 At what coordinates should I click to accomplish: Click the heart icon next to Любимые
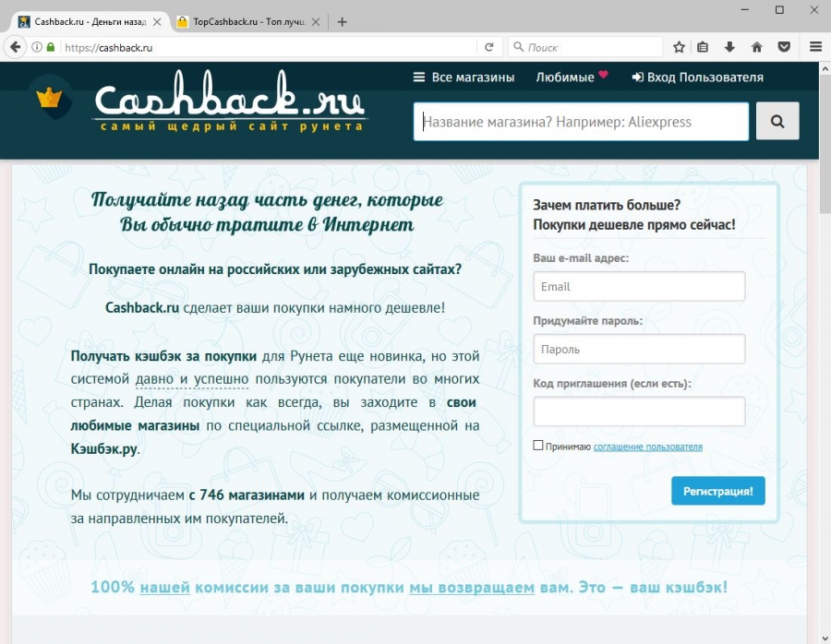(x=603, y=74)
